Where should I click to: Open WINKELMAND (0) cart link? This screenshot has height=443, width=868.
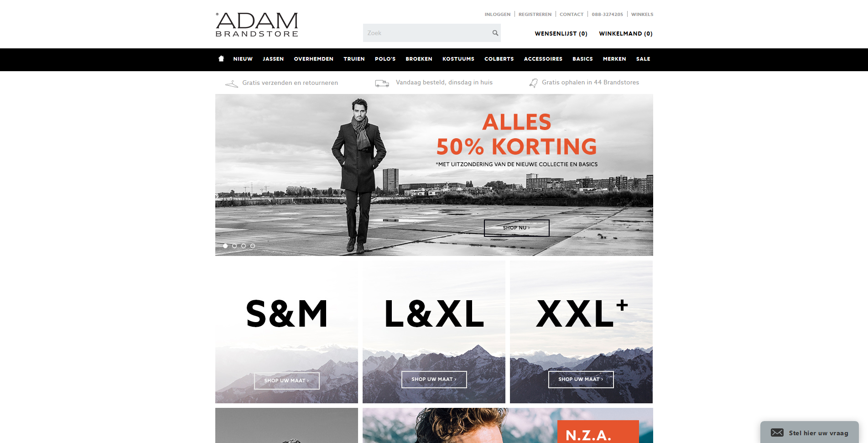(x=626, y=34)
